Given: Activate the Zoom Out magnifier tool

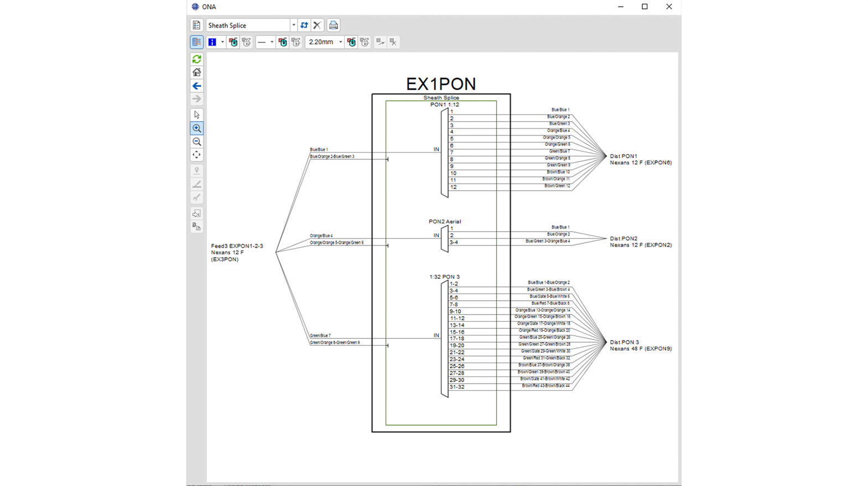Looking at the screenshot, I should point(196,142).
